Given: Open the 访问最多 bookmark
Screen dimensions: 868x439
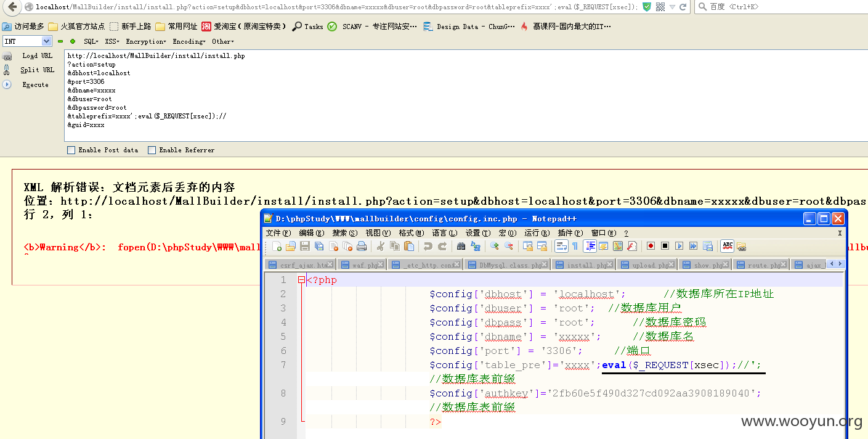Looking at the screenshot, I should pyautogui.click(x=23, y=27).
